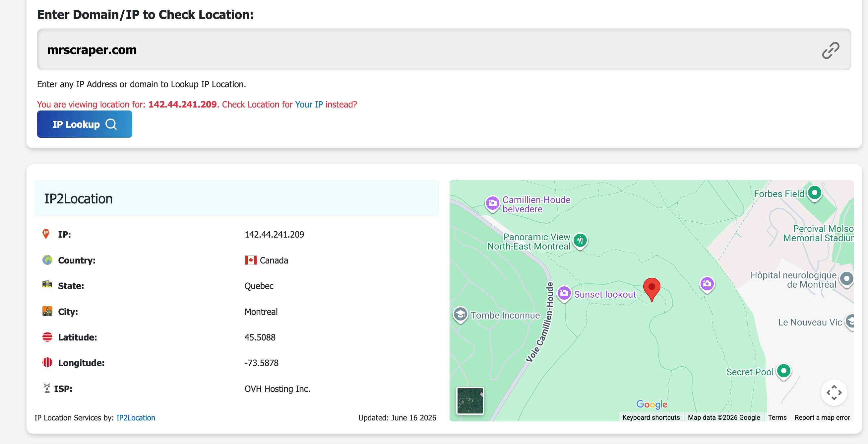Click the Latitude value 45.5088
868x444 pixels.
pos(260,337)
